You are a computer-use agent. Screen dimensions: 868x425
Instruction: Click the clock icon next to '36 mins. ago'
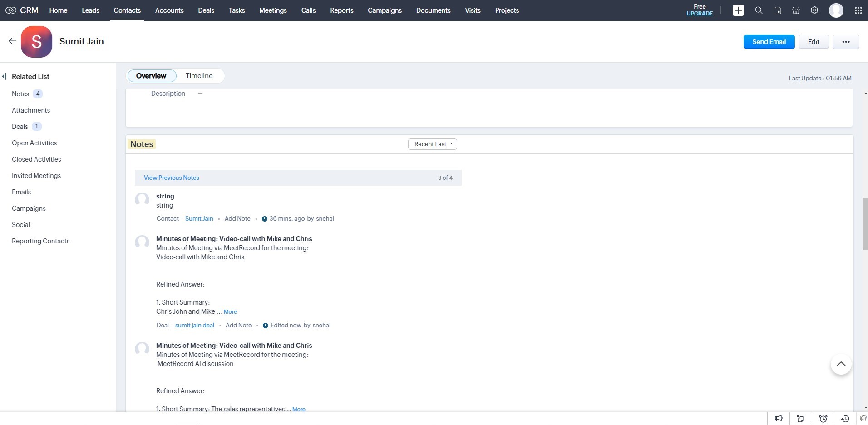point(265,219)
